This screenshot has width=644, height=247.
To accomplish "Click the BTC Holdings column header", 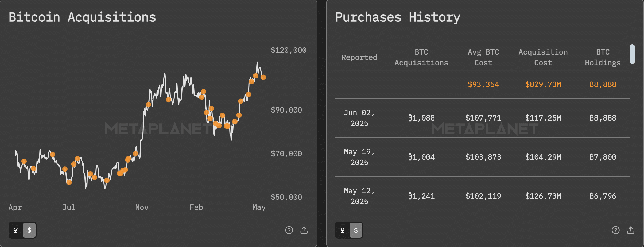I will [x=603, y=57].
